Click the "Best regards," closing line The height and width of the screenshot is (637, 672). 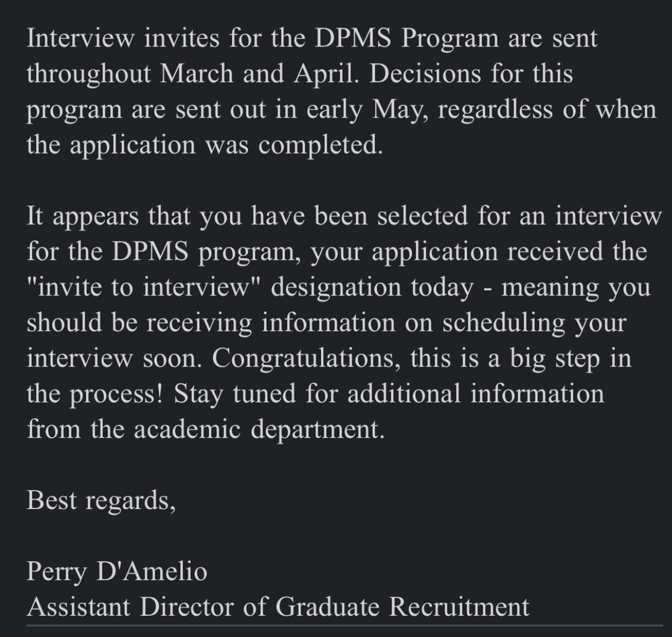101,501
